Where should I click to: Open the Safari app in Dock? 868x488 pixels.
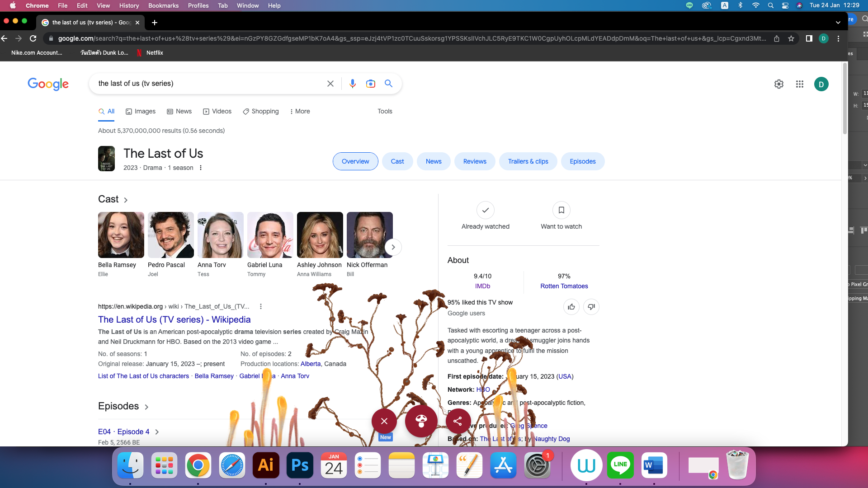tap(232, 465)
